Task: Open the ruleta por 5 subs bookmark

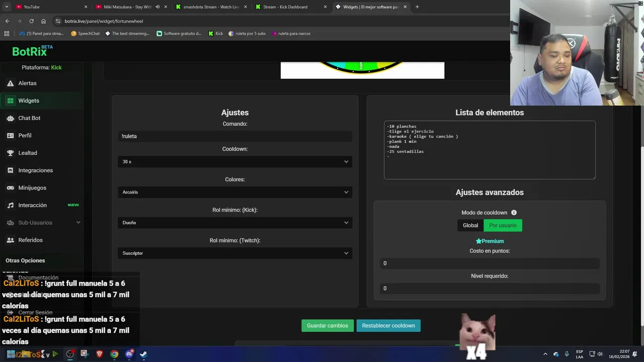Action: tap(247, 34)
